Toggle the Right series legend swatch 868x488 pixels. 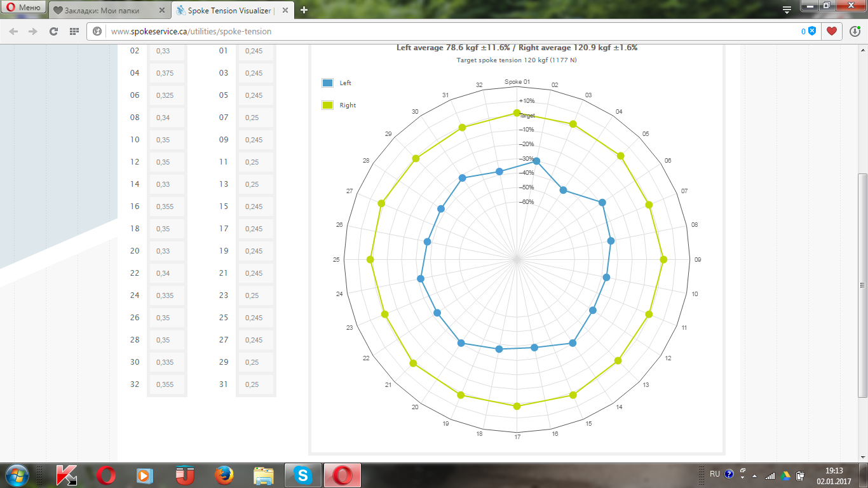[x=327, y=105]
